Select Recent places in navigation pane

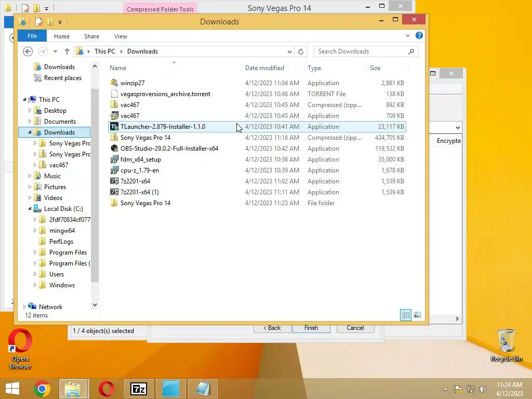[62, 78]
